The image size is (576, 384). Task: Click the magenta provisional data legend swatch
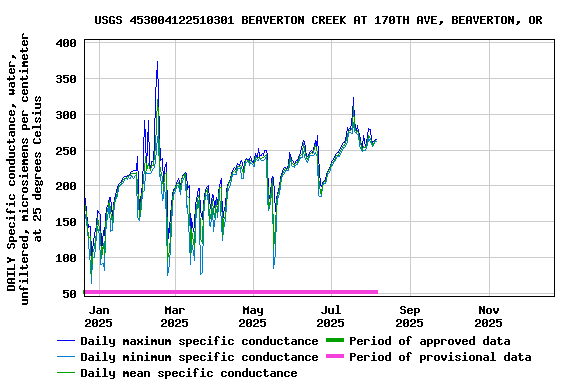tap(335, 356)
